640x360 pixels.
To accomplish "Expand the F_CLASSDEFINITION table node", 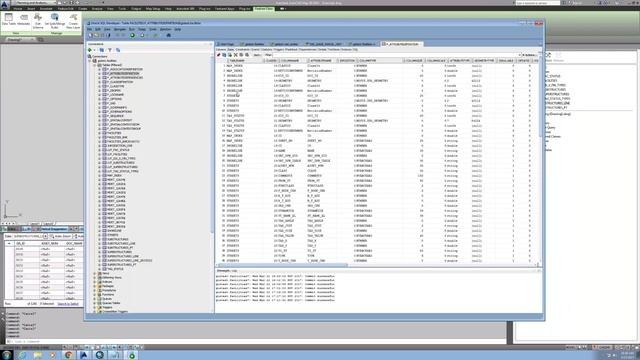I will (99, 82).
